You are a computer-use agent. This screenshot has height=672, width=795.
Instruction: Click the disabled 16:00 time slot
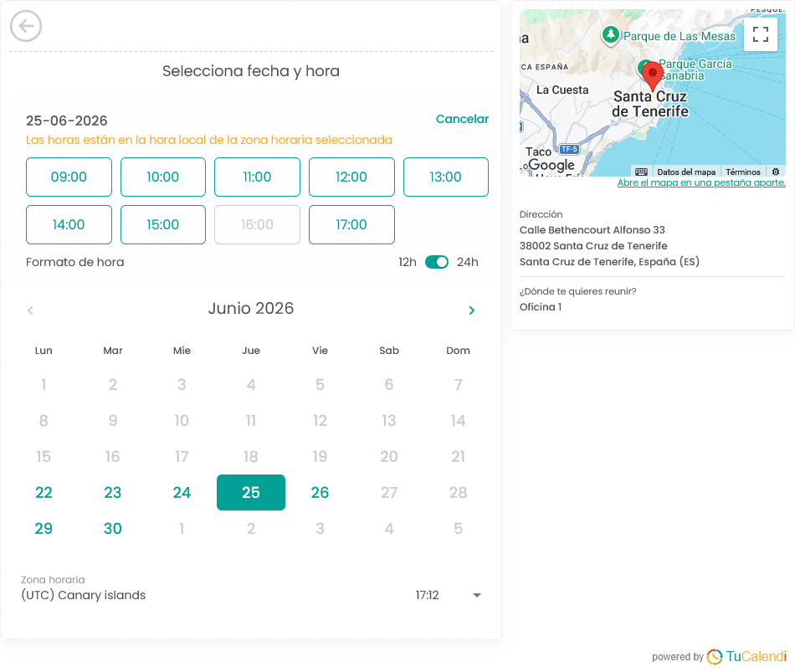(257, 224)
